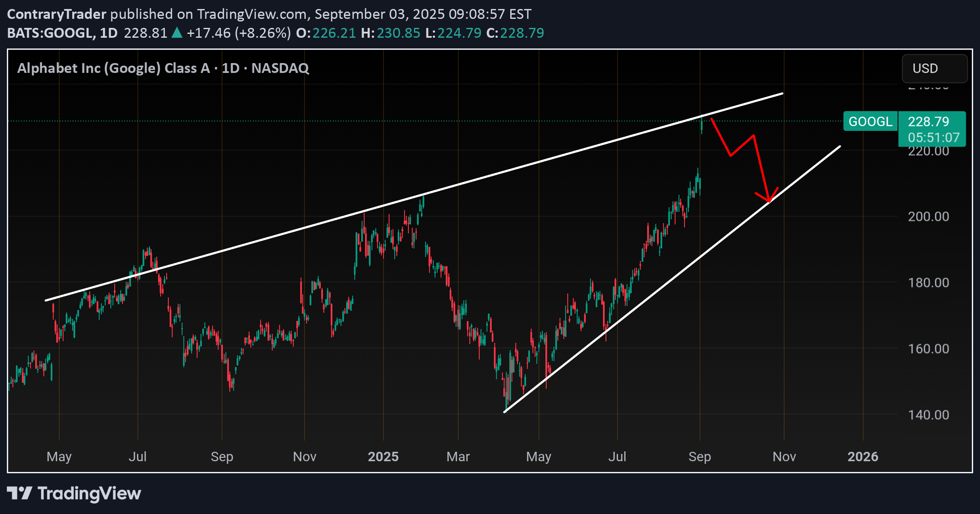Click the 160.00 price axis label
This screenshot has height=514, width=980.
(928, 348)
